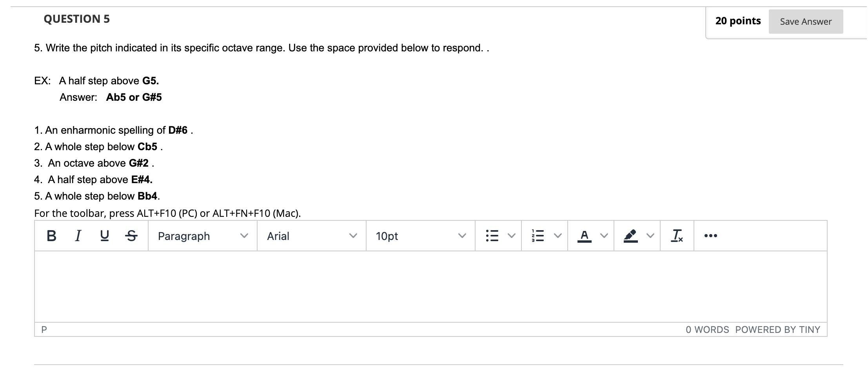Apply strikethrough formatting to text
This screenshot has height=387, width=868.
(131, 236)
